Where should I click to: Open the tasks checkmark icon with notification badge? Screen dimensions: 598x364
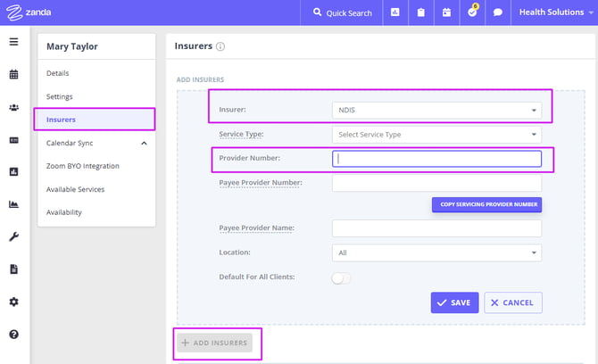pos(472,12)
